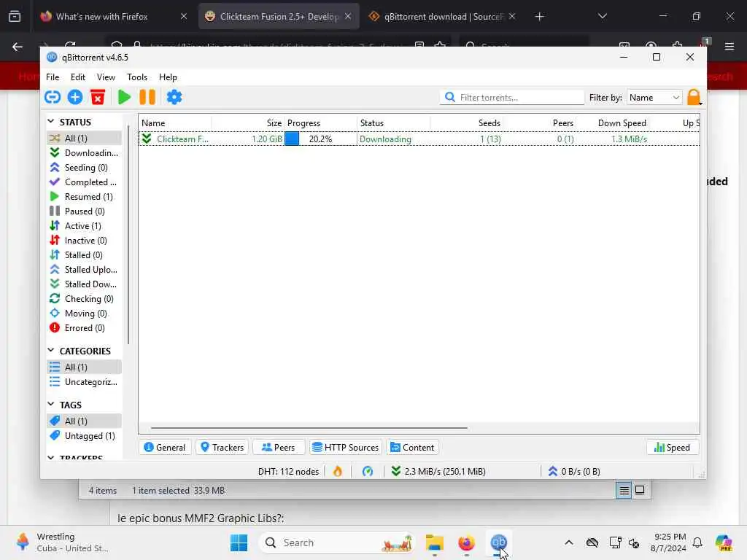
Task: Select the Resumed (1) filter
Action: 84,197
